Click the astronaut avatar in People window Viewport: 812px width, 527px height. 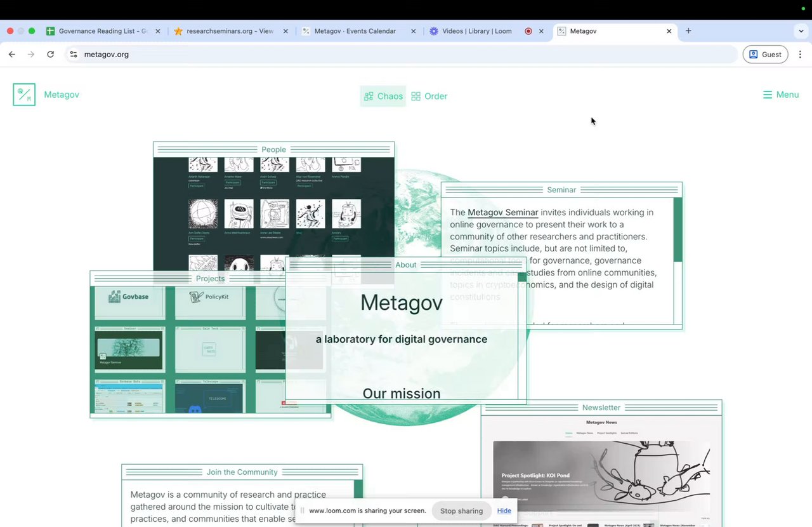239,214
